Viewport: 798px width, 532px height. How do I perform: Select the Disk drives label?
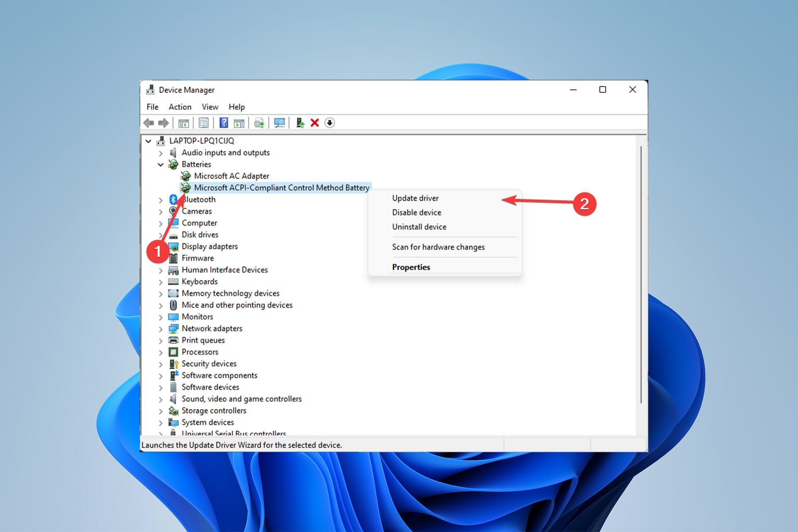200,235
